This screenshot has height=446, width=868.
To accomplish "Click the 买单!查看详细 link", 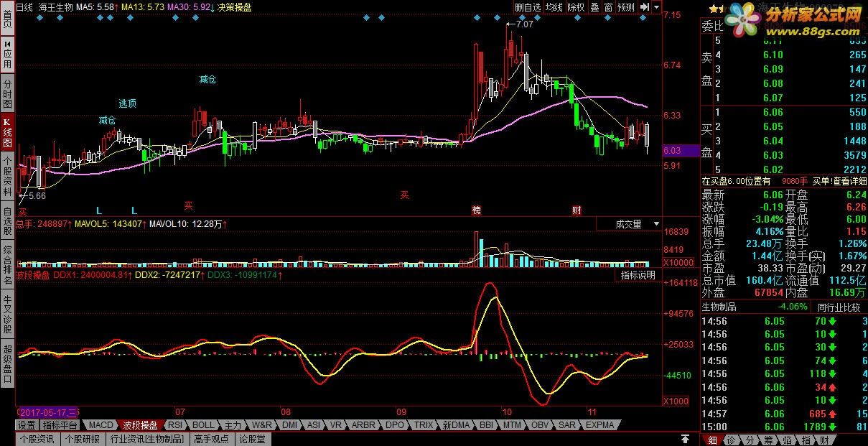I will pos(839,182).
